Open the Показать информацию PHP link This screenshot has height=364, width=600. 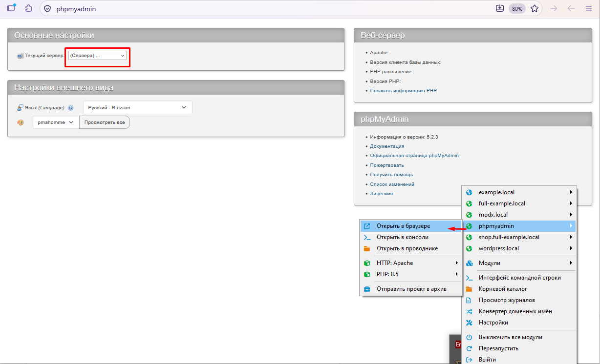(403, 91)
